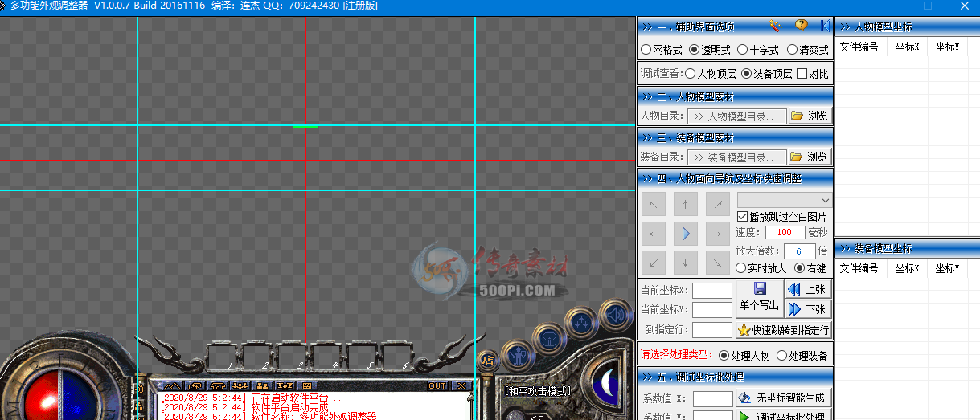The height and width of the screenshot is (420, 980).
Task: Click 单个写出 save single button
Action: [759, 299]
